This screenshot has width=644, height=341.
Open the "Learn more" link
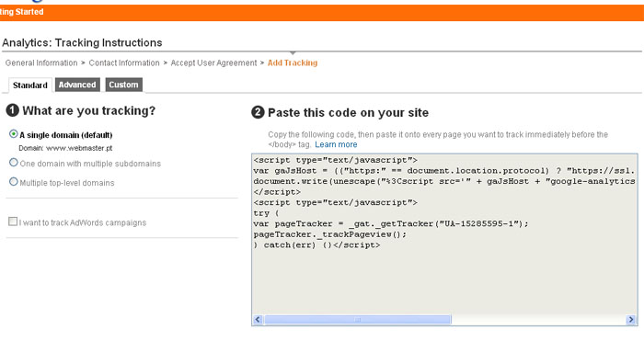pyautogui.click(x=336, y=144)
